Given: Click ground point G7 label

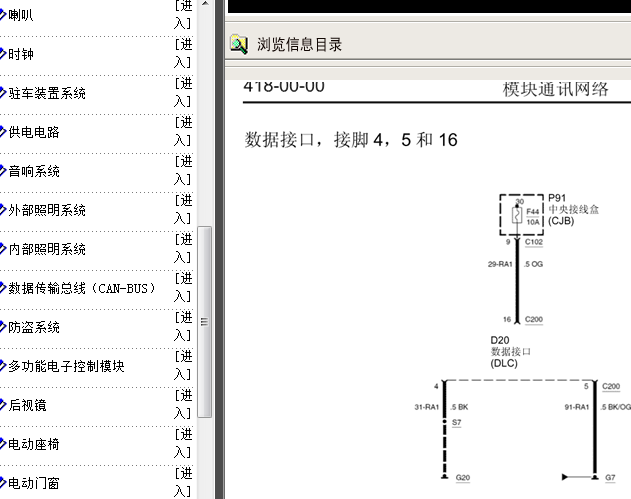Looking at the screenshot, I should (610, 478).
